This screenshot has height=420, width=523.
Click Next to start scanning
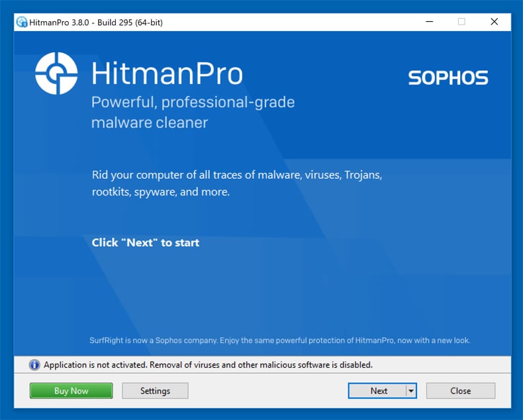point(377,391)
